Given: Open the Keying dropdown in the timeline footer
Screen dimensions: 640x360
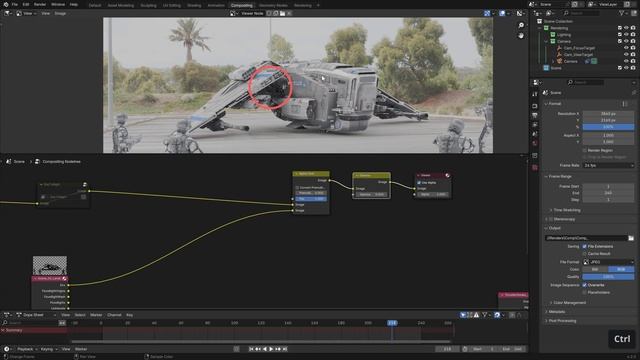Looking at the screenshot, I should click(49, 349).
